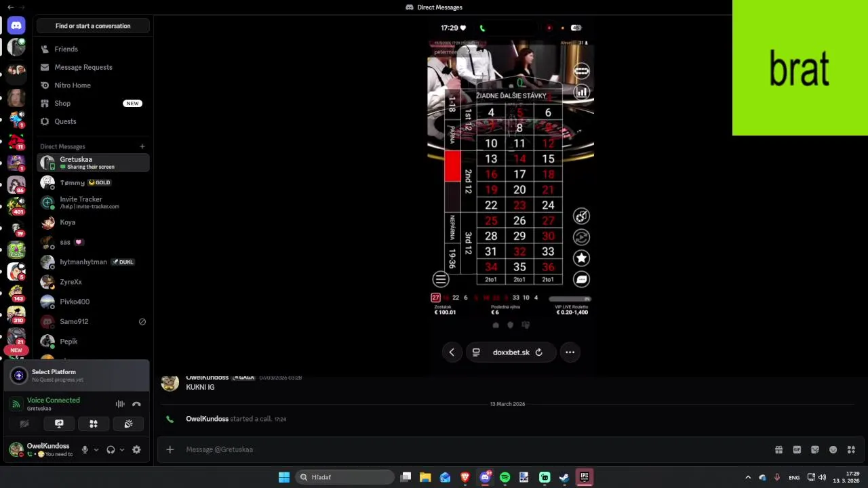Open apps launcher in message bar
Screen dimensions: 868x488
pos(852,449)
